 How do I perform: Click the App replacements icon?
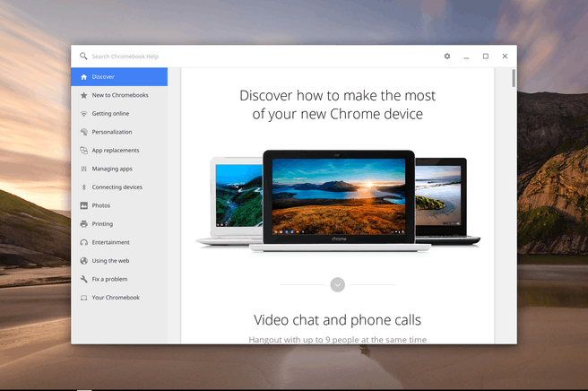tap(83, 151)
